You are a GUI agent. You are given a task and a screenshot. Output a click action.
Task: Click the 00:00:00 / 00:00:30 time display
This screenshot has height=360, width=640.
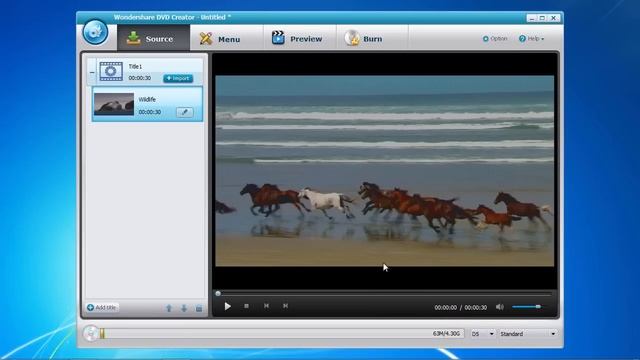460,307
